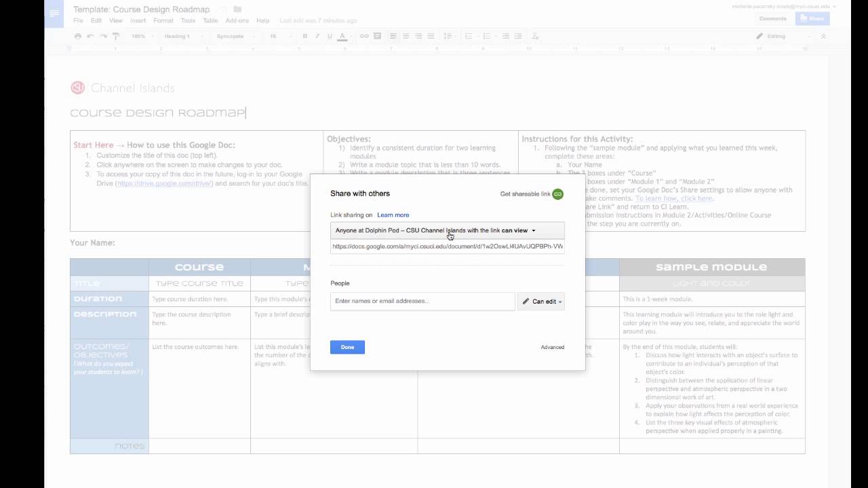868x488 pixels.
Task: Open the Add-ons menu
Action: [237, 21]
